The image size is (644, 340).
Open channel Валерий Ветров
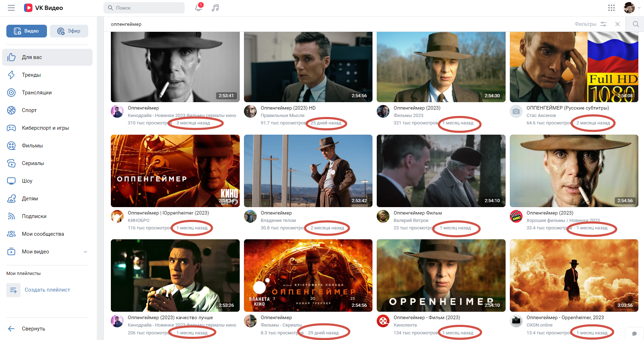pos(411,220)
